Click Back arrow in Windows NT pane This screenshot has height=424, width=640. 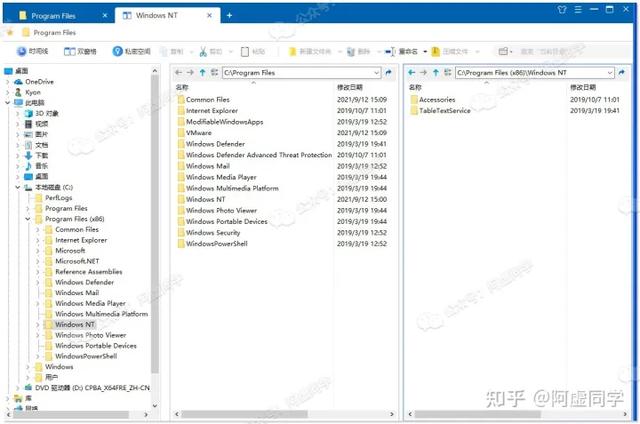(x=411, y=72)
